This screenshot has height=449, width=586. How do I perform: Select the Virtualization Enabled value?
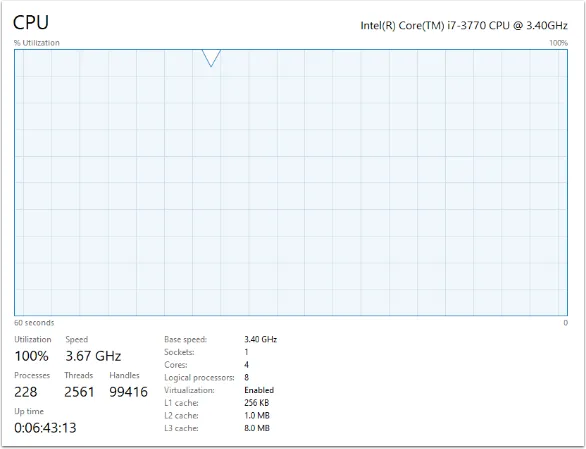(x=259, y=390)
